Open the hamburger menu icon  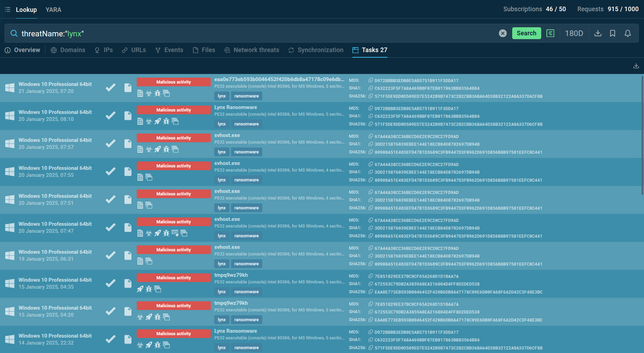pyautogui.click(x=7, y=9)
